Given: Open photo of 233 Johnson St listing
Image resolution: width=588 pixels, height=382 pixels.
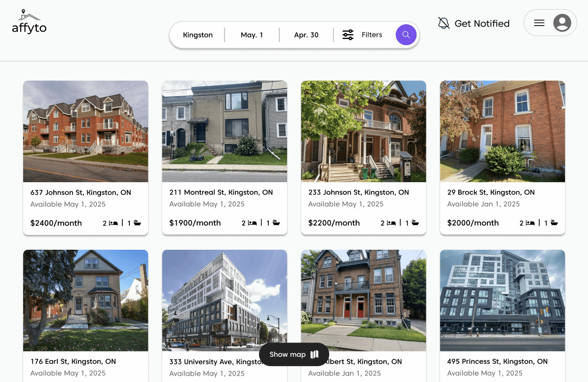Looking at the screenshot, I should (x=364, y=131).
